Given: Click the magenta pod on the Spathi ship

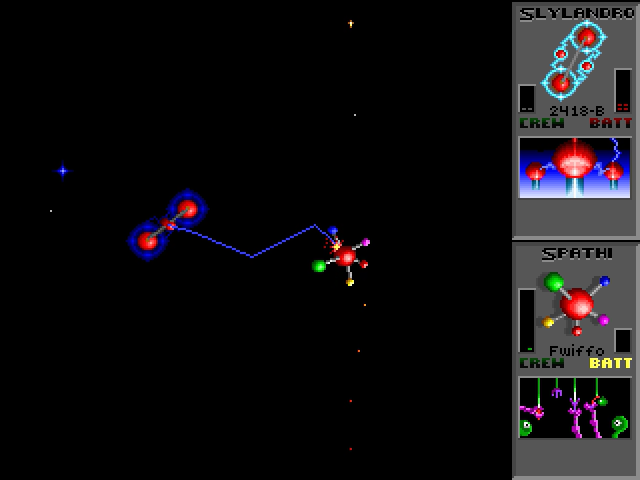Looking at the screenshot, I should [366, 242].
